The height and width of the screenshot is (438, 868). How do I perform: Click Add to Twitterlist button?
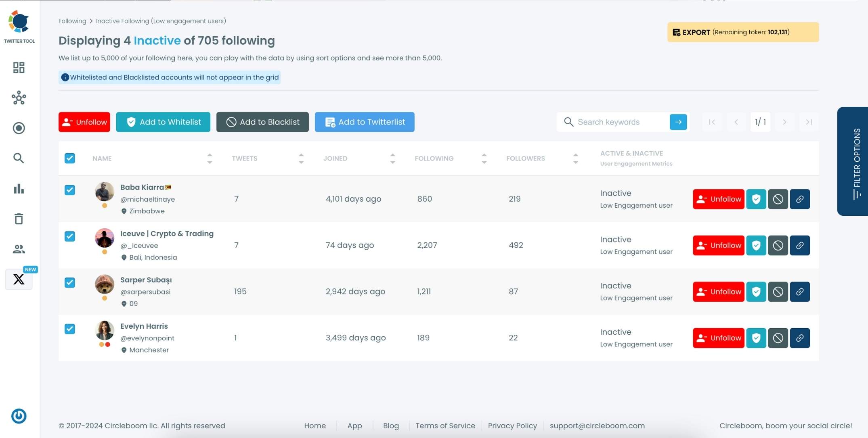364,122
